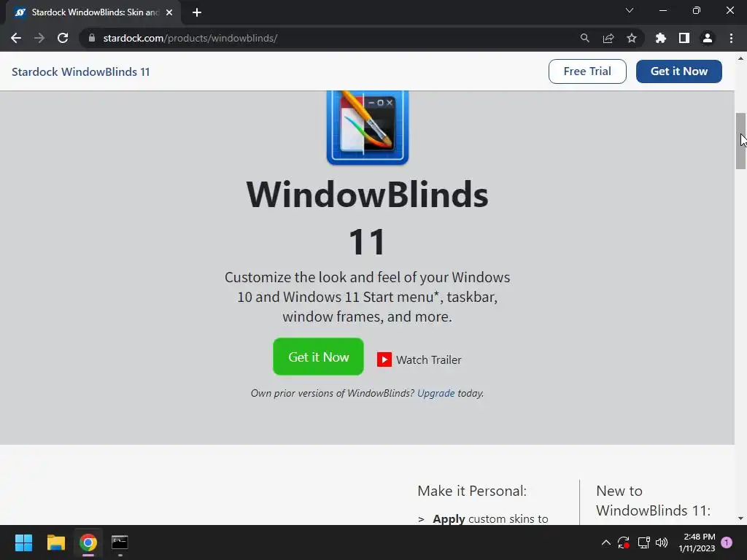Viewport: 747px width, 560px height.
Task: Click the browser forward arrow
Action: pos(39,38)
